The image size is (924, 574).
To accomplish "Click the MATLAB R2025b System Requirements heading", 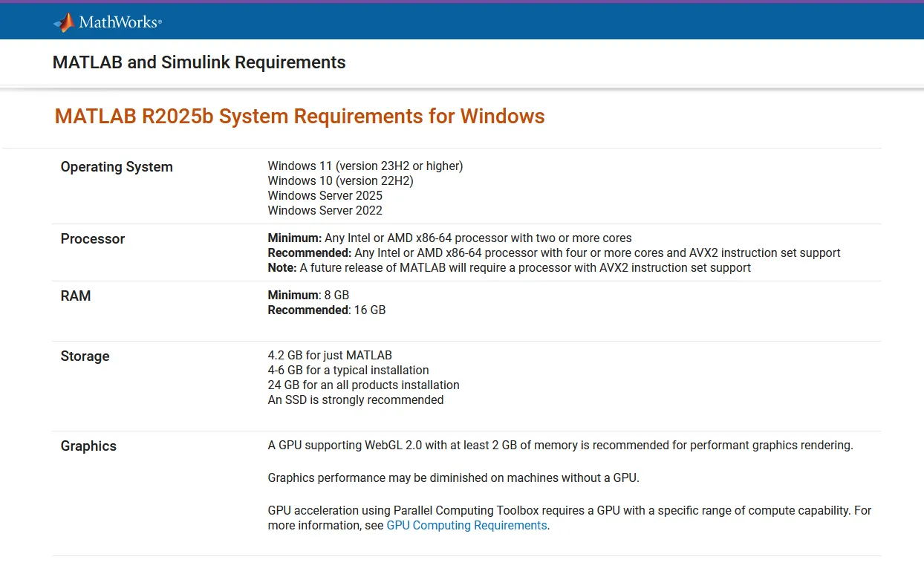I will (x=299, y=117).
